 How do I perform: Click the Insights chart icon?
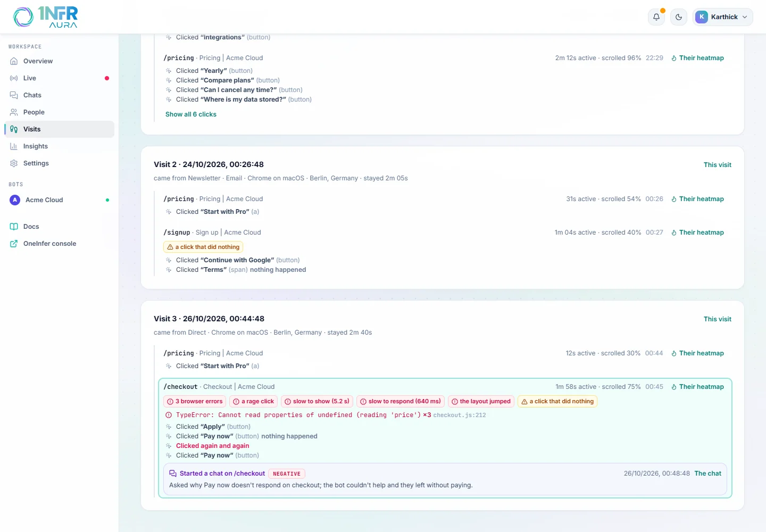point(14,146)
